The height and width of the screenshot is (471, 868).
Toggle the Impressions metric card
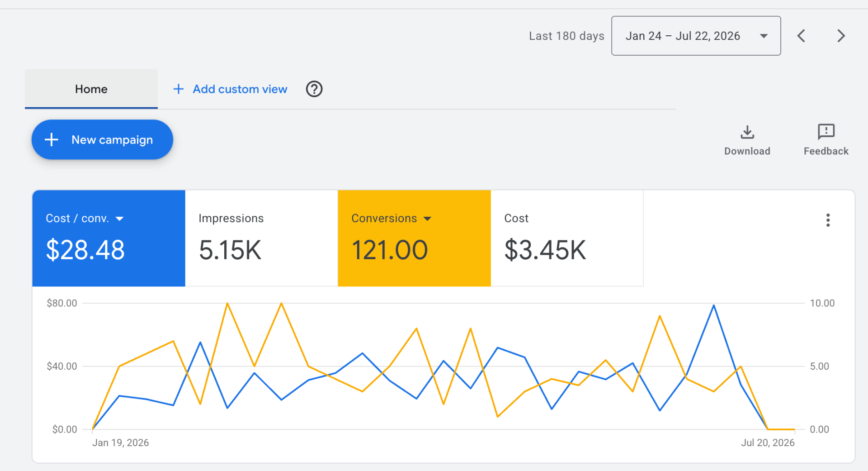261,238
